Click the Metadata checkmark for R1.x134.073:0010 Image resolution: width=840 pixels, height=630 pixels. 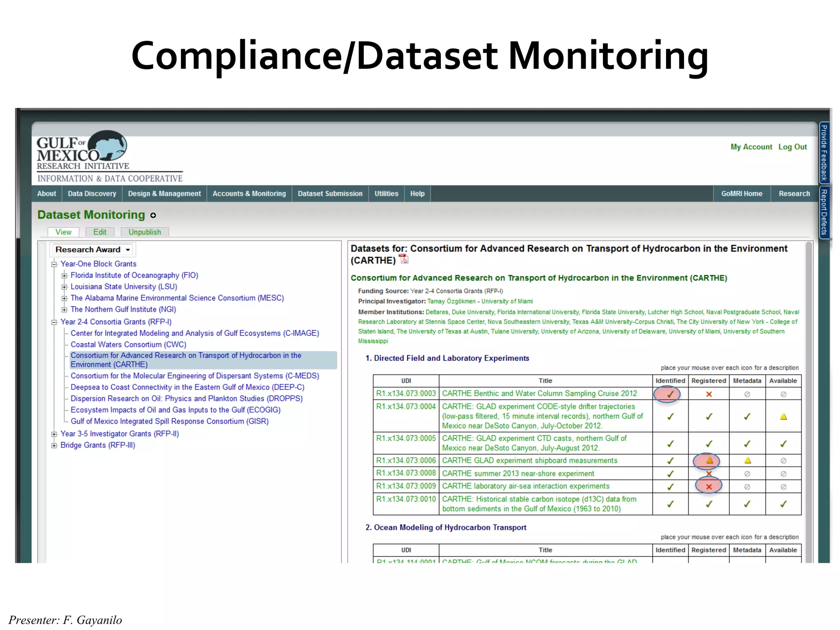(747, 504)
